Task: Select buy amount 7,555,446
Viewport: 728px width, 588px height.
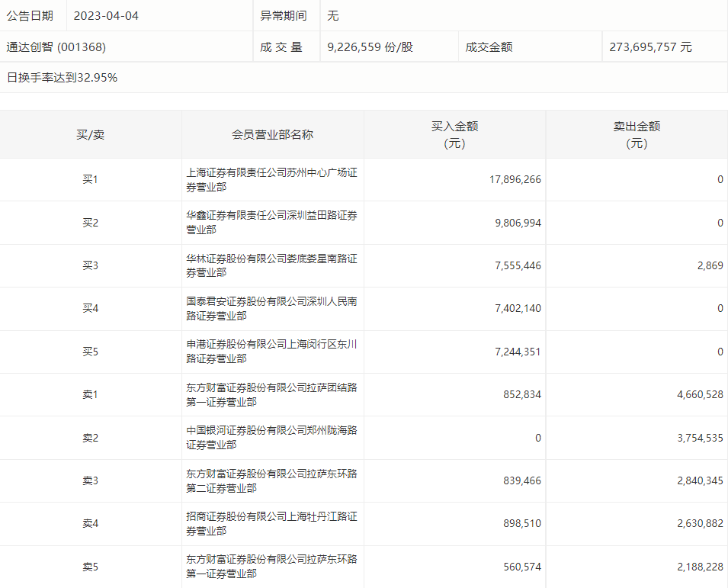Action: pyautogui.click(x=518, y=265)
